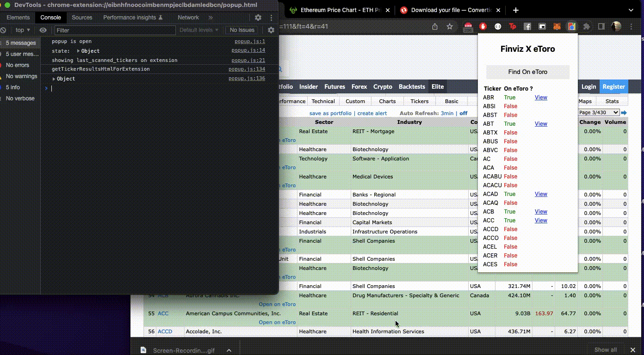Screen dimensions: 644x355
Task: Click the save as portfolio link
Action: (330, 113)
